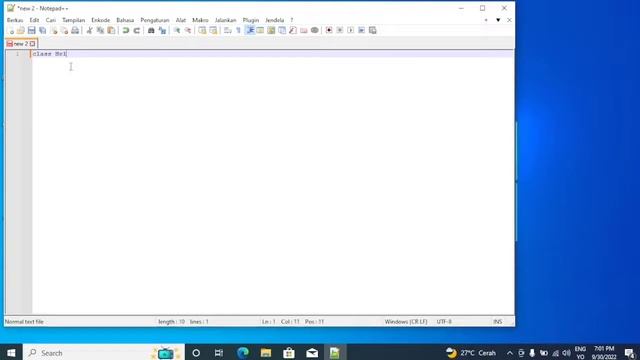Open the Edit menu
Image resolution: width=640 pixels, height=360 pixels.
[x=34, y=20]
